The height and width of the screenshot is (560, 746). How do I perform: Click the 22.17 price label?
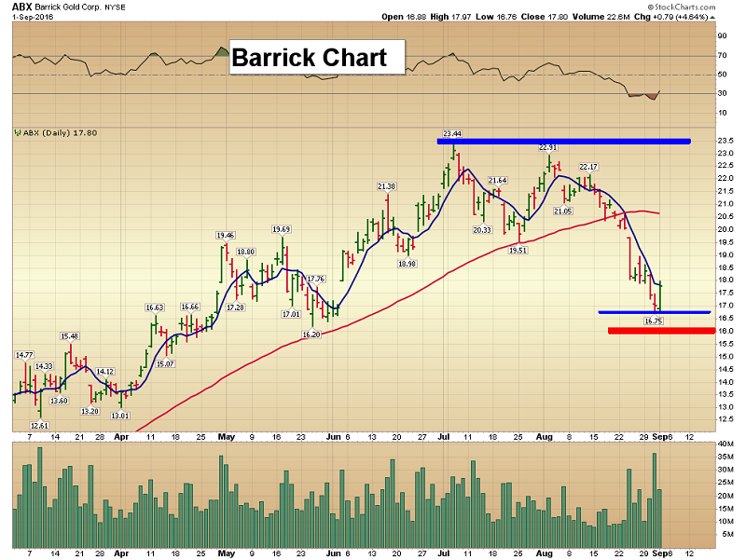click(588, 167)
